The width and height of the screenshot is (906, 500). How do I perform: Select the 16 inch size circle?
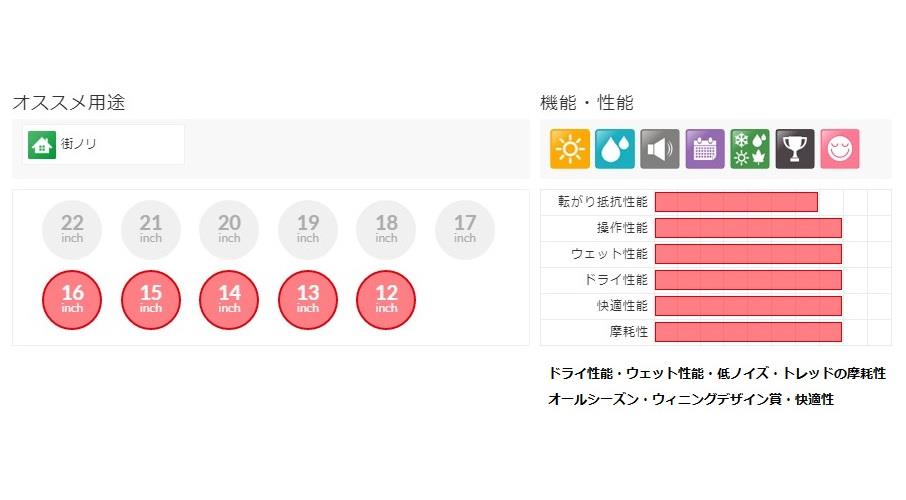72,299
